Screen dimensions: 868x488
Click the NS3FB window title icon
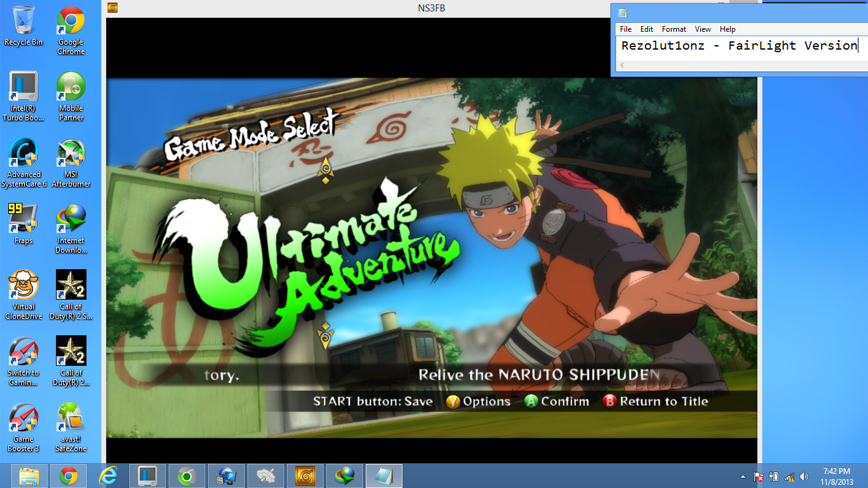113,8
